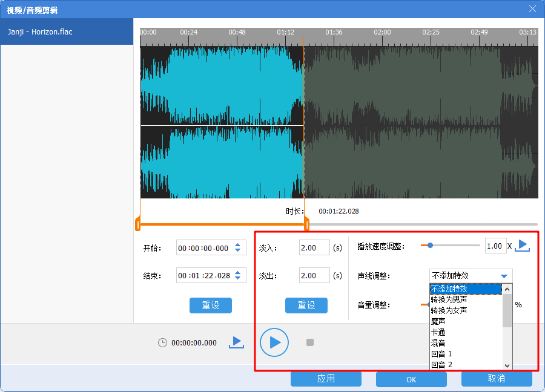Click the unselected gray waveform region
Screen dimensions: 545x392
point(421,122)
